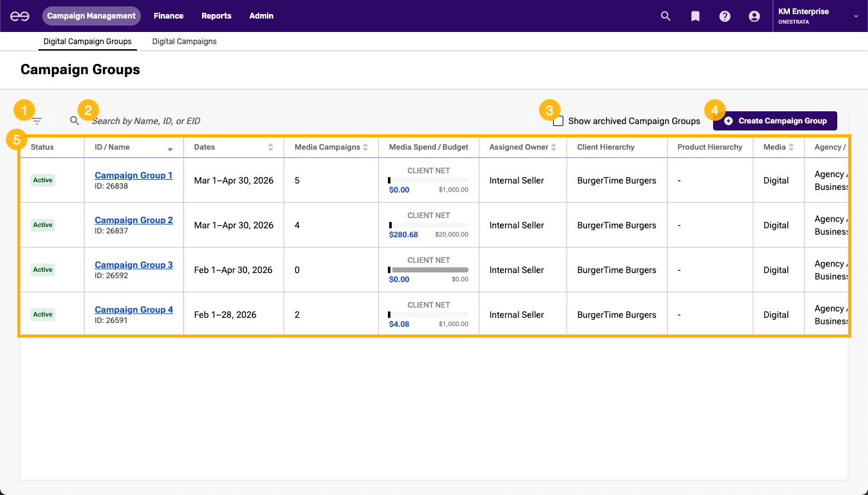
Task: Open the Finance menu
Action: pyautogui.click(x=168, y=16)
